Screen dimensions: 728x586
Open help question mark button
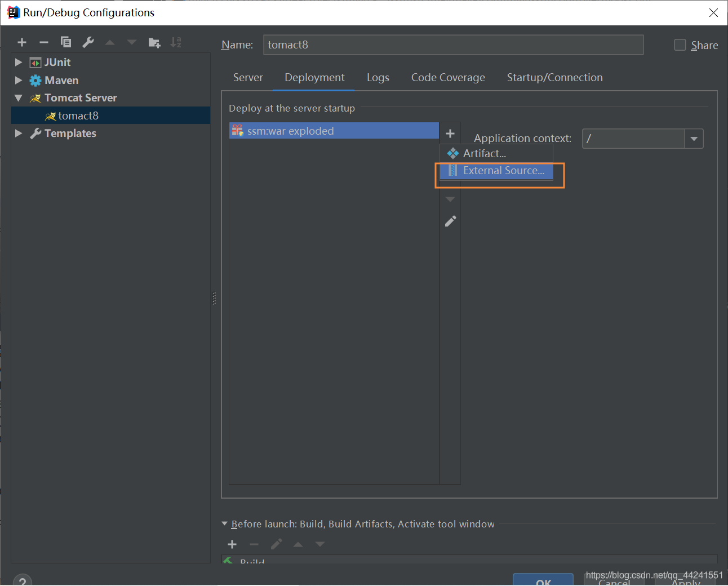click(23, 581)
